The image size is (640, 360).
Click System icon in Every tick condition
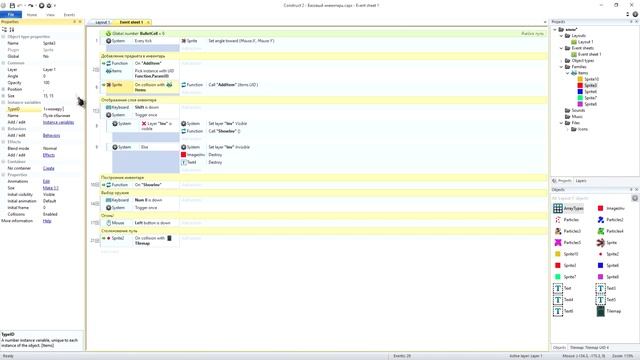tap(109, 41)
